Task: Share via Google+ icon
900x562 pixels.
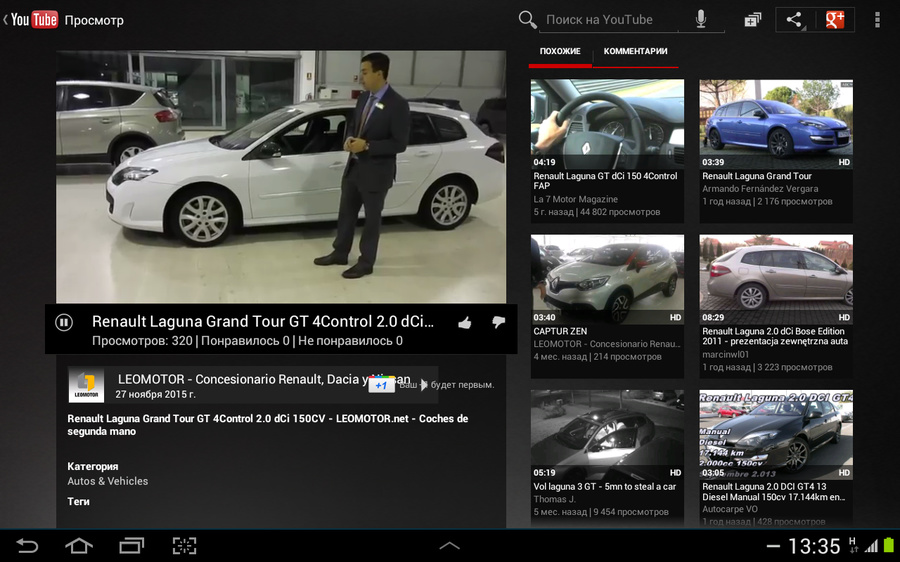Action: tap(835, 20)
